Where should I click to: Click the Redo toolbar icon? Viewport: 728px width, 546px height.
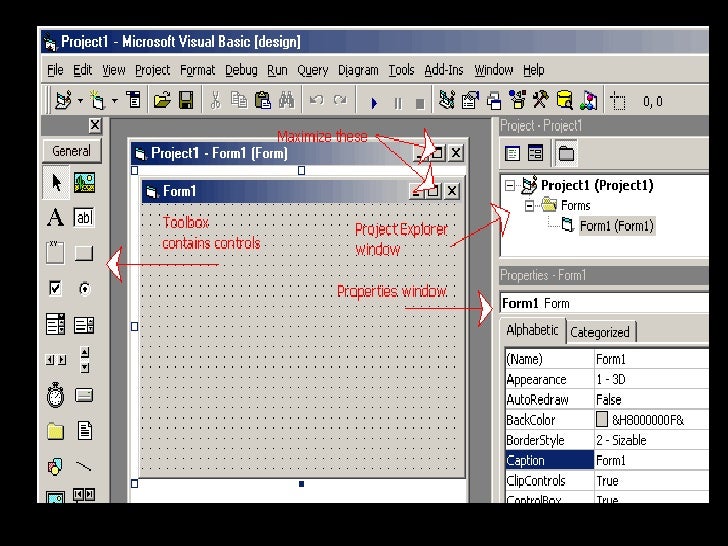pos(340,100)
